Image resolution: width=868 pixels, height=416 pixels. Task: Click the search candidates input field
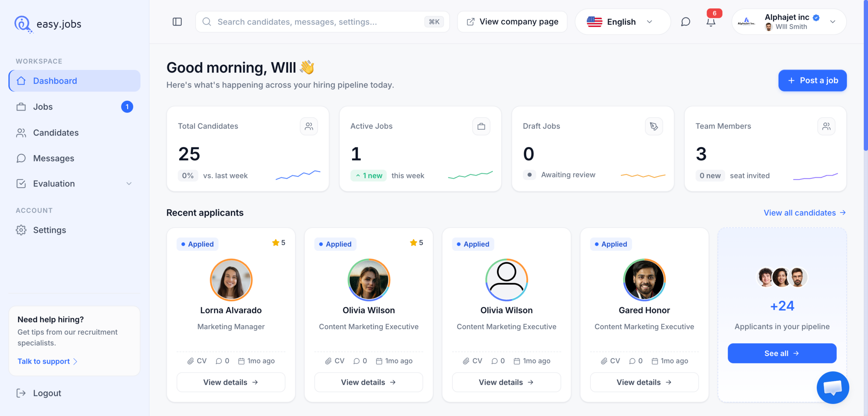(322, 22)
